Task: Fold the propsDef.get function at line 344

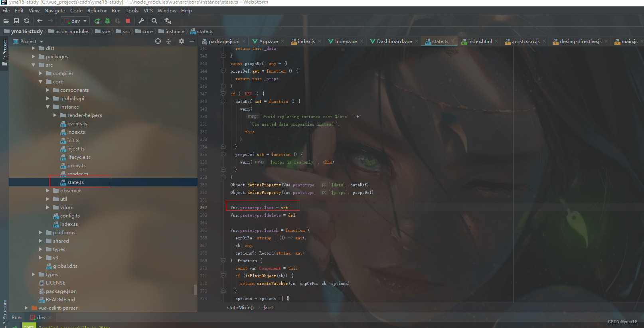Action: pos(223,71)
